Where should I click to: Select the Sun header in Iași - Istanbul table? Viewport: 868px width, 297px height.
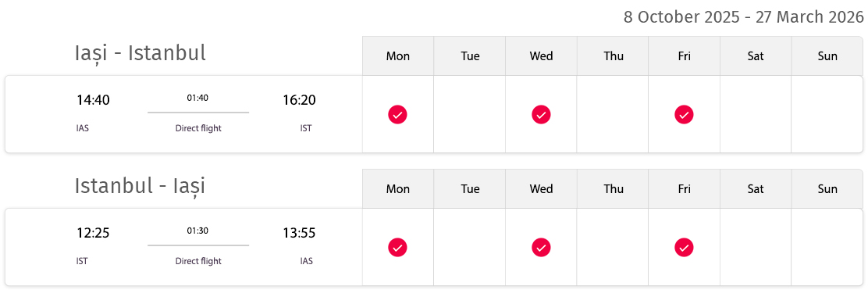[827, 56]
